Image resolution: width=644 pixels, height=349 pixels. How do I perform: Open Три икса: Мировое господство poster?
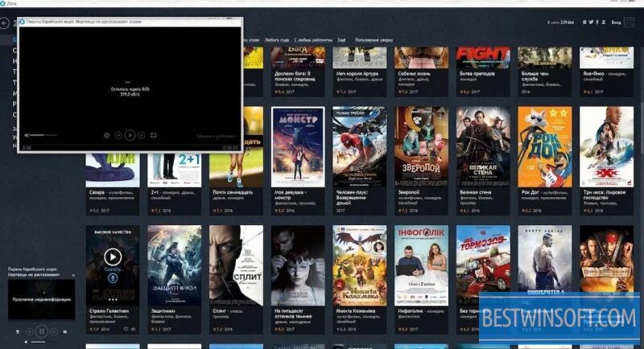pyautogui.click(x=607, y=147)
